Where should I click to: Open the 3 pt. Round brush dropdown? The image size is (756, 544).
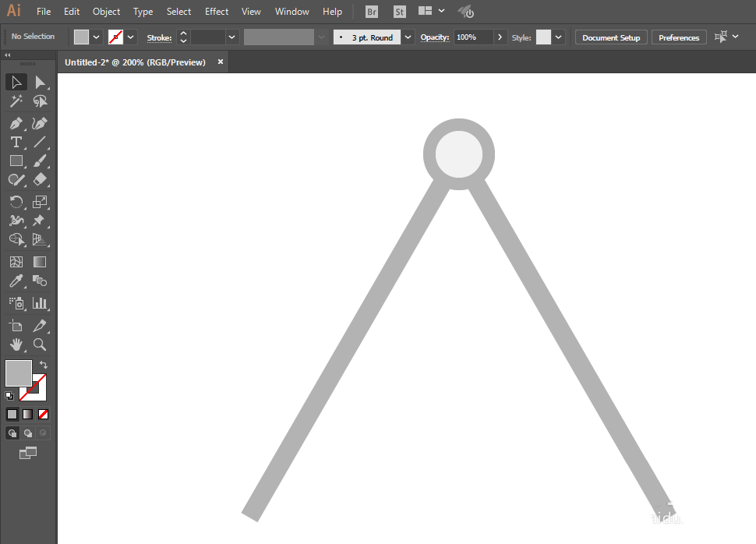[408, 37]
